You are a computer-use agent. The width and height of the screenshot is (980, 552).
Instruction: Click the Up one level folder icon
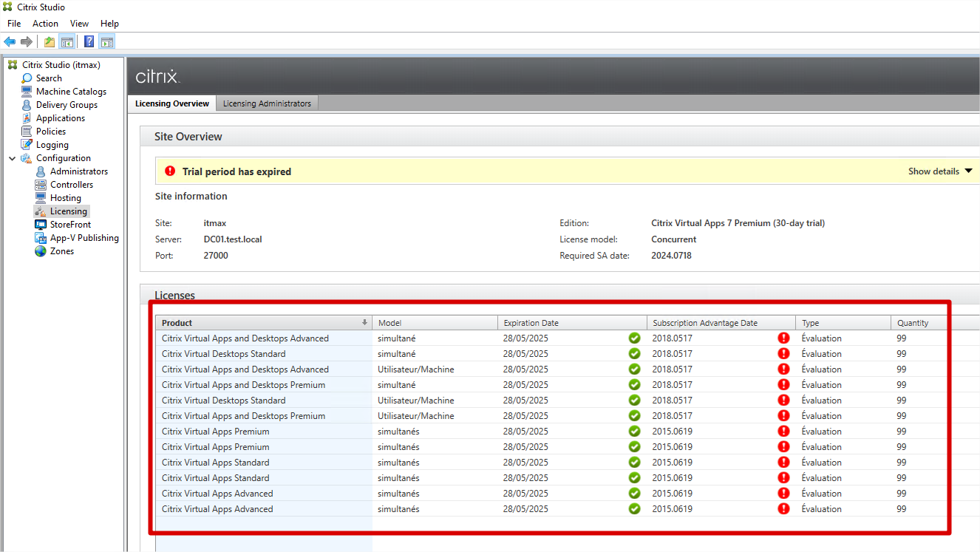[50, 42]
